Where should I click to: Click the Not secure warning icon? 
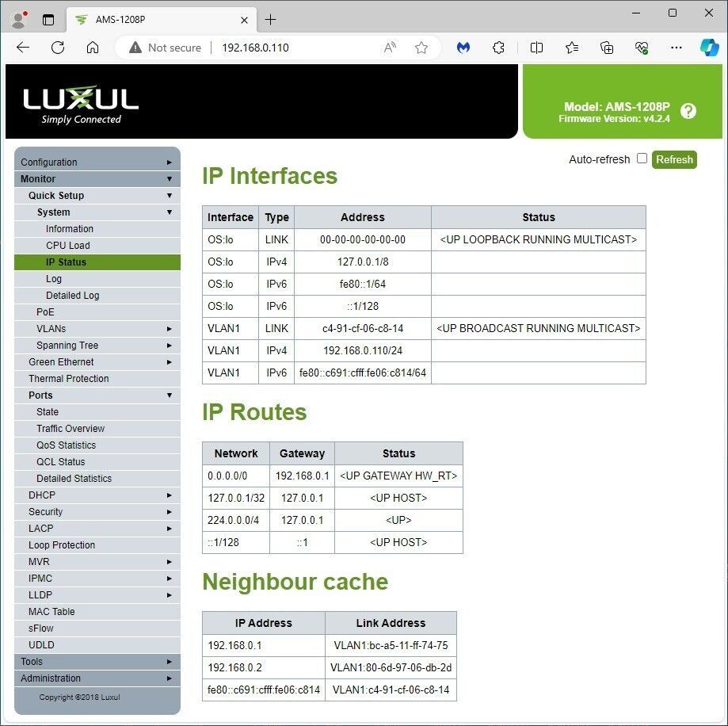135,48
